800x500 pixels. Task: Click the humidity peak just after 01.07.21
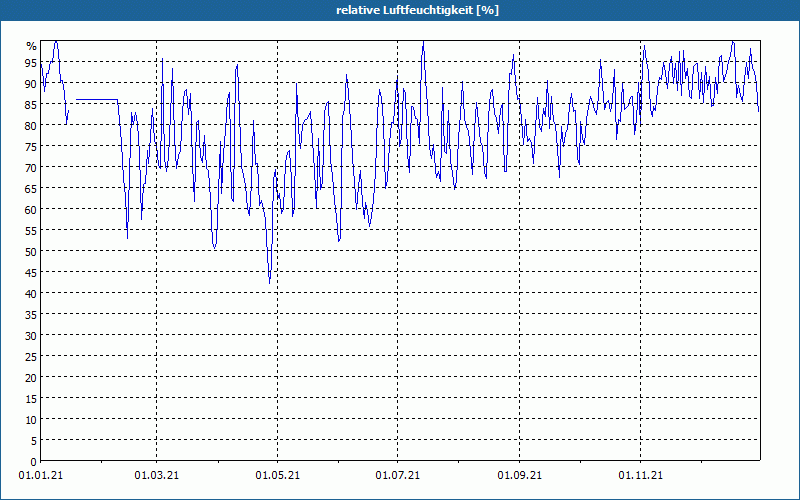[422, 45]
